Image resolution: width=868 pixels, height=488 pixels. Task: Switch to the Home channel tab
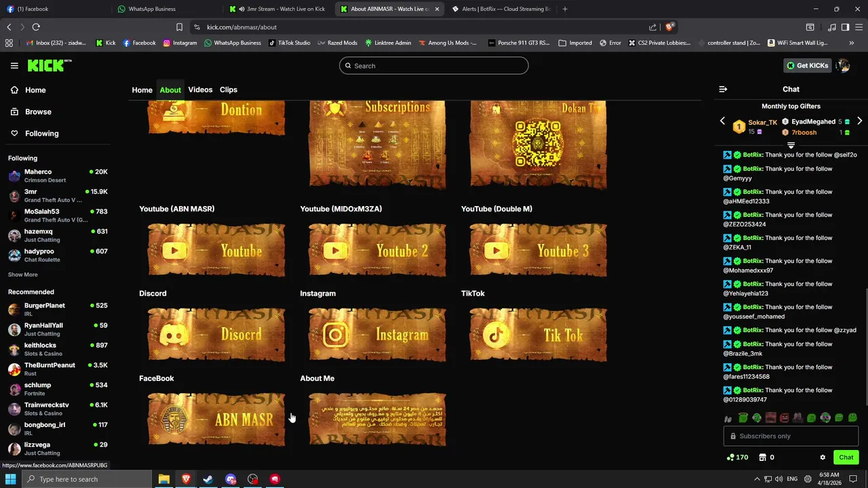(142, 89)
